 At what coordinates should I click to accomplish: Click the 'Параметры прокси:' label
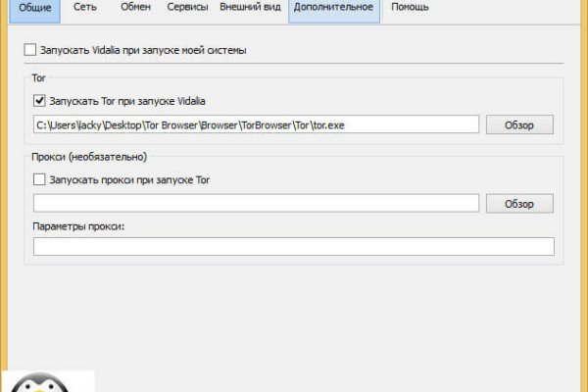(x=78, y=227)
